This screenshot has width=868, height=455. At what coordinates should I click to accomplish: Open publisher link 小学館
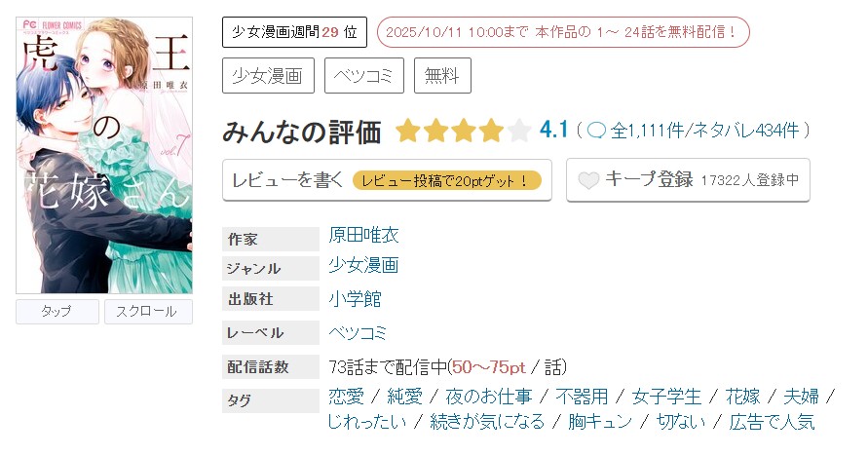click(x=355, y=299)
